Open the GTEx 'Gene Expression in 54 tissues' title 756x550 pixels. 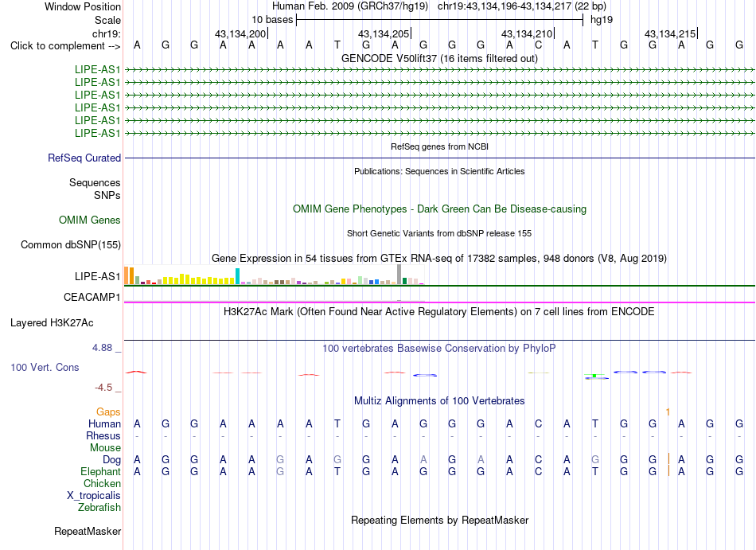point(439,259)
